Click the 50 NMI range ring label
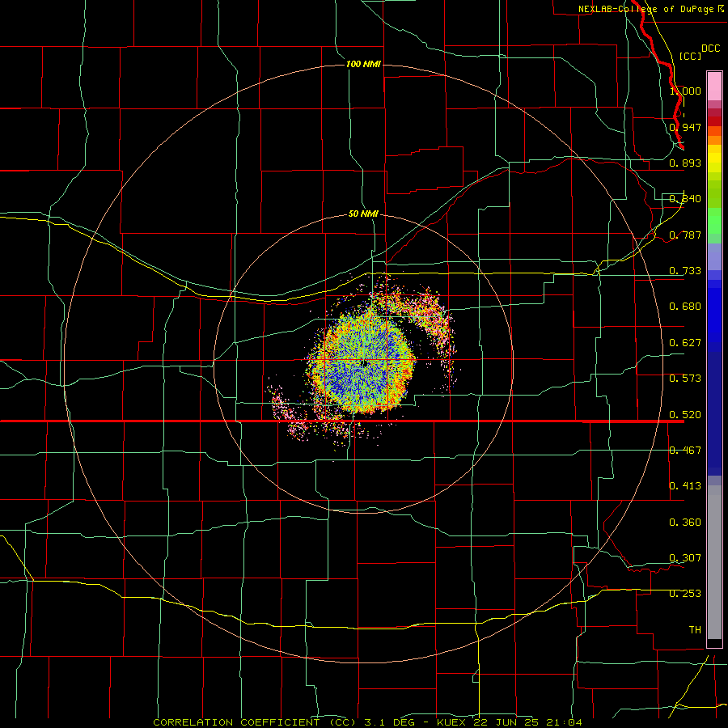This screenshot has width=728, height=728. pyautogui.click(x=363, y=214)
